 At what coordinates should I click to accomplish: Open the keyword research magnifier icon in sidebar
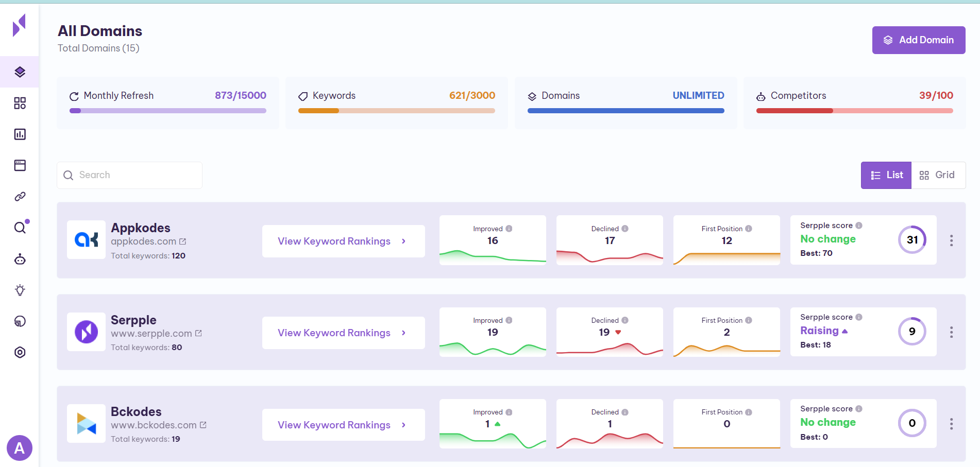pyautogui.click(x=20, y=228)
